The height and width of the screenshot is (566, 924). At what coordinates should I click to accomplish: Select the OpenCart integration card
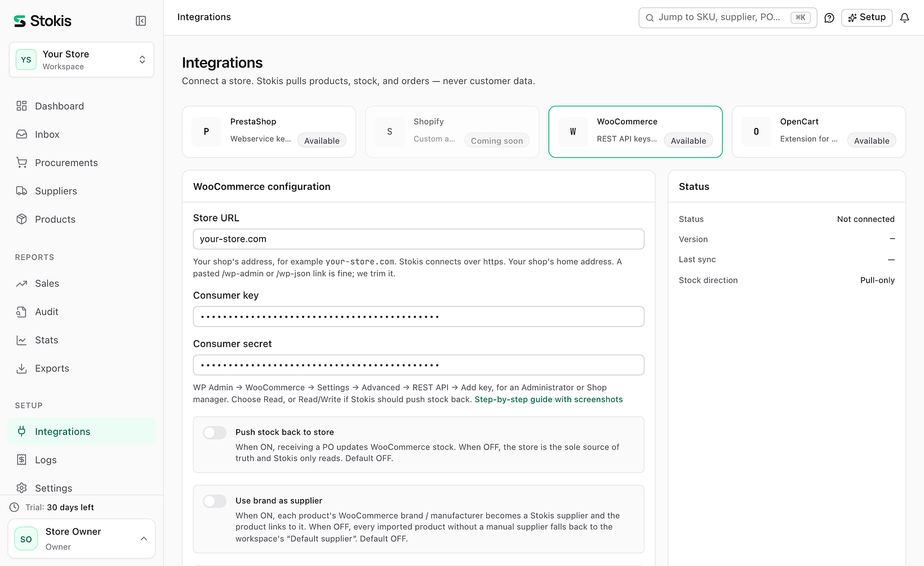point(819,132)
